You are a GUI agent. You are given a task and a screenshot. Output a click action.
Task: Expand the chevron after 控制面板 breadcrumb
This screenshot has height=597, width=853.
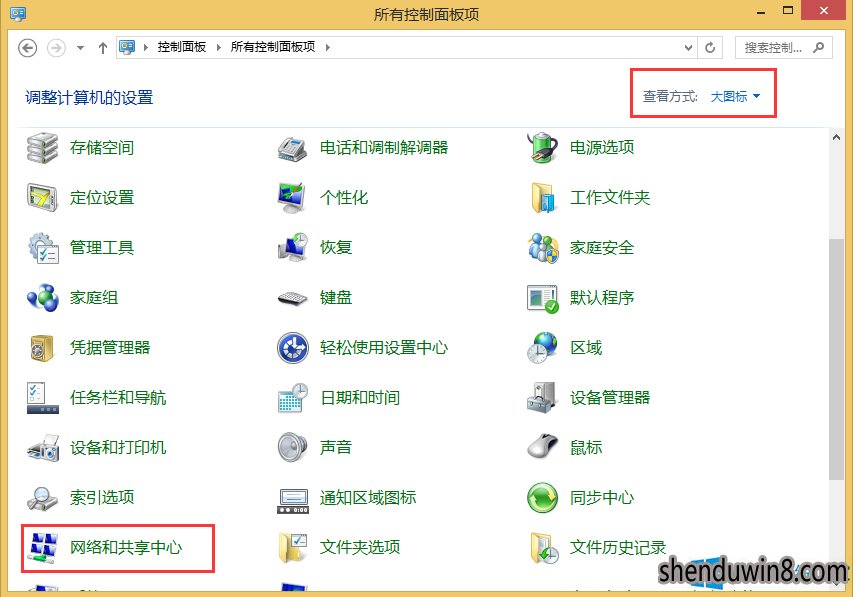[219, 47]
